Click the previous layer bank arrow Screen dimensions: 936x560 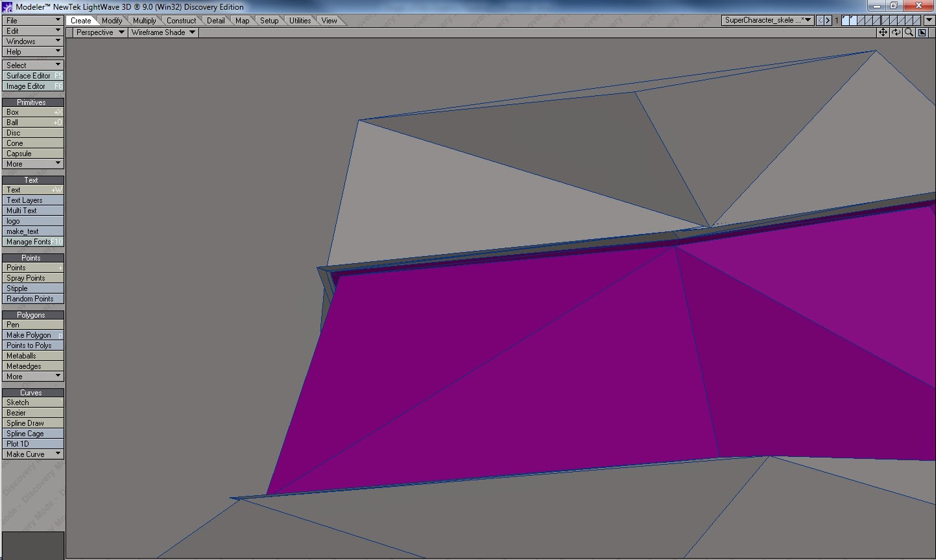point(821,20)
